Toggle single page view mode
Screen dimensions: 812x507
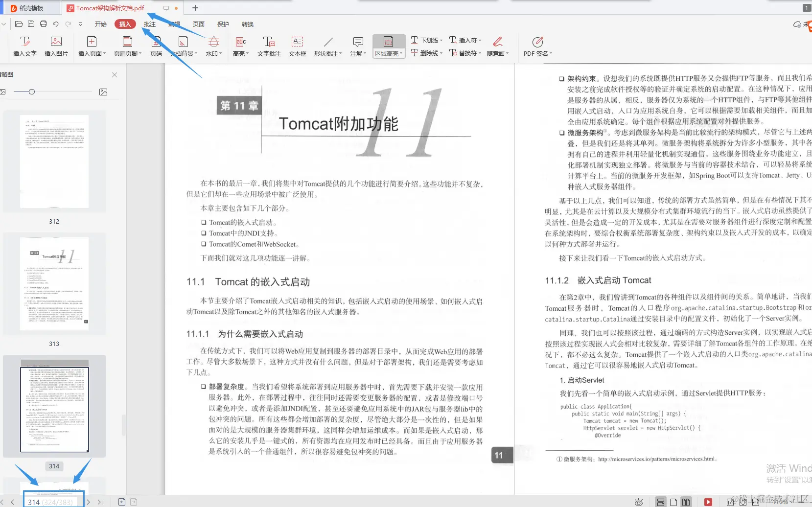click(x=673, y=502)
